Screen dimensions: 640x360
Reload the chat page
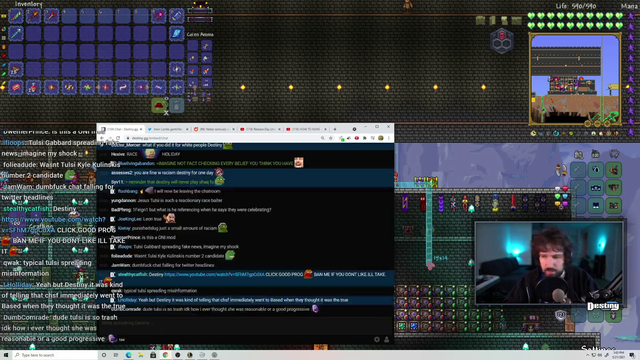pos(118,138)
